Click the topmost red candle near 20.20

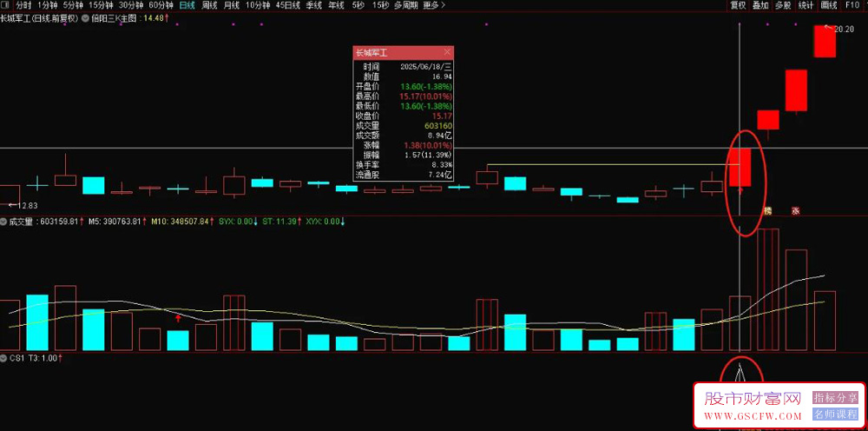tap(825, 41)
